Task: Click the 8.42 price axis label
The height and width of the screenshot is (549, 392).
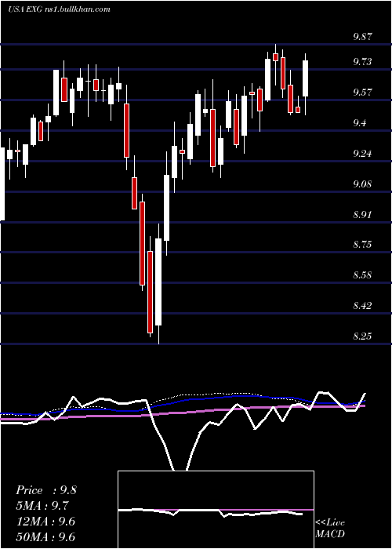Action: click(362, 306)
